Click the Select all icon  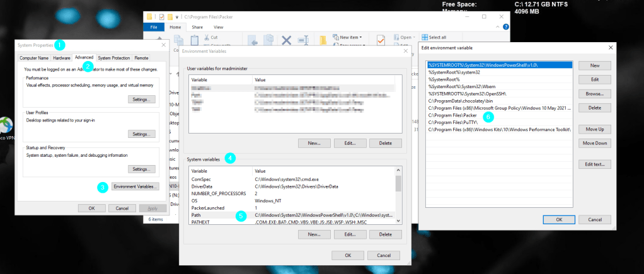pyautogui.click(x=425, y=37)
